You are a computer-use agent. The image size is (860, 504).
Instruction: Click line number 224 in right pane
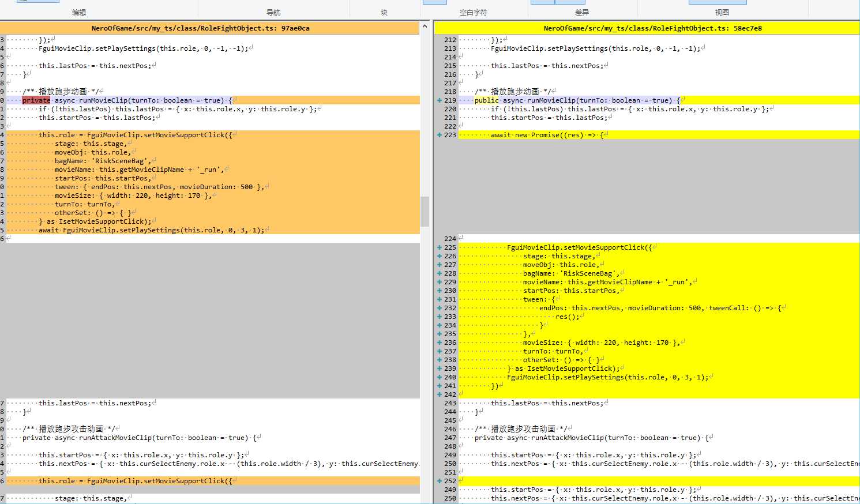click(x=450, y=239)
